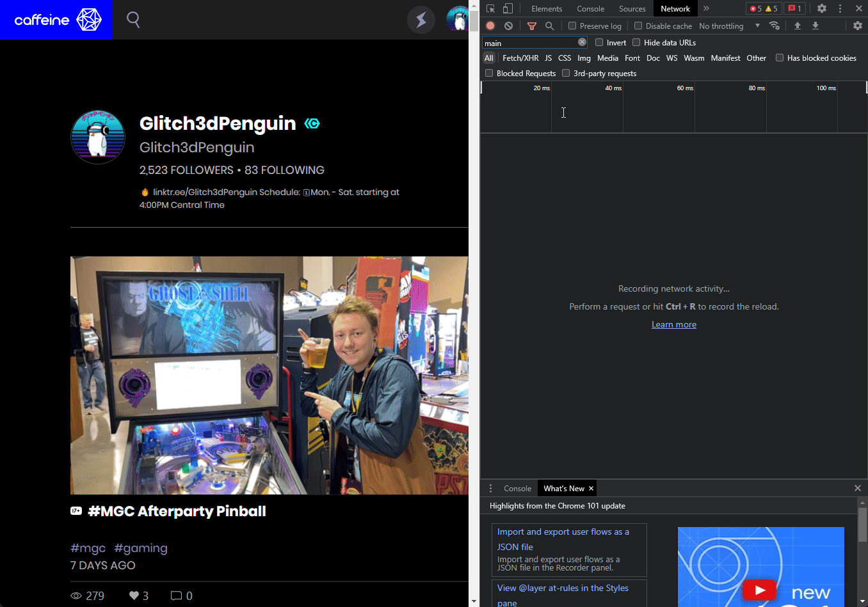This screenshot has height=607, width=868.
Task: Import HAR file upload arrow
Action: point(798,26)
